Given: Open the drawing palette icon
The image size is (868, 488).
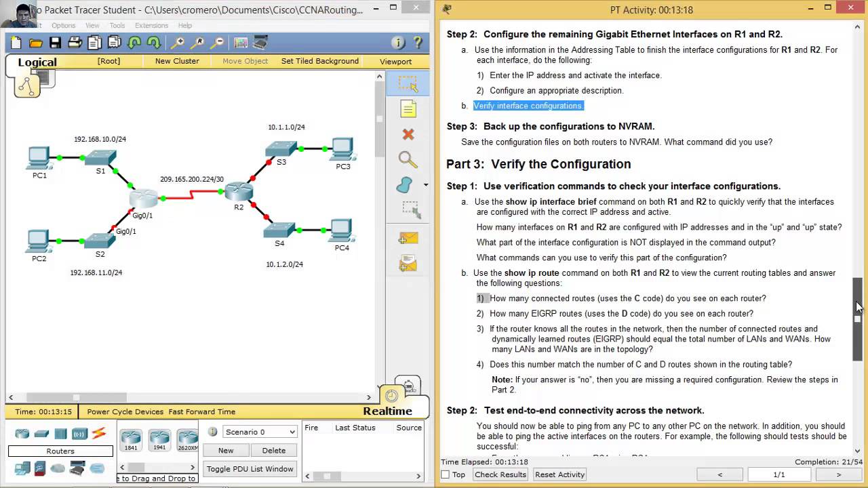Looking at the screenshot, I should pos(241,43).
